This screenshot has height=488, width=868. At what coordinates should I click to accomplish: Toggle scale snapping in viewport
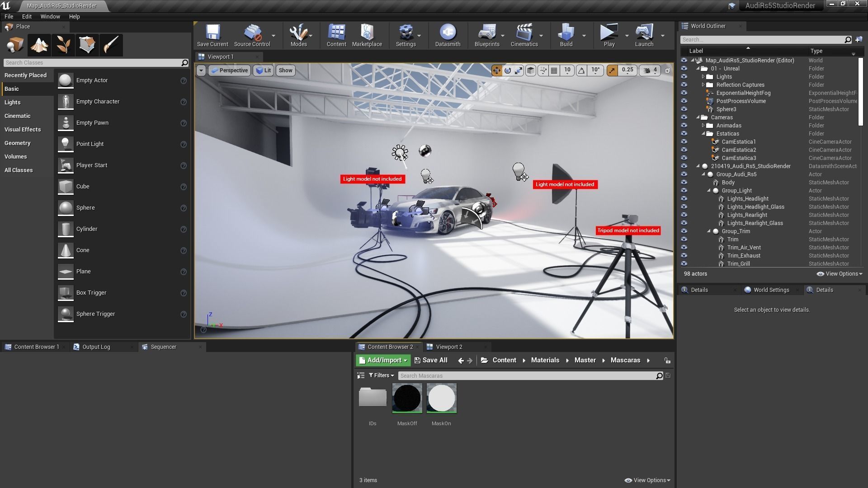coord(612,70)
